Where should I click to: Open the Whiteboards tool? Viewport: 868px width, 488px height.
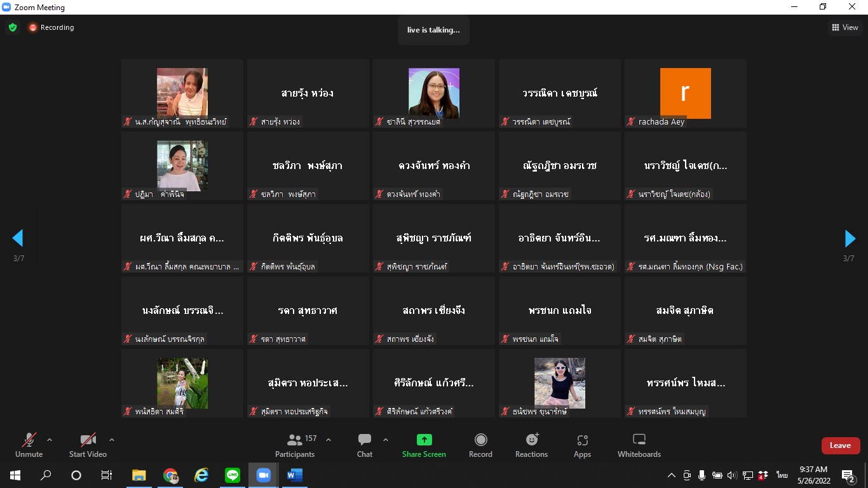(x=639, y=440)
